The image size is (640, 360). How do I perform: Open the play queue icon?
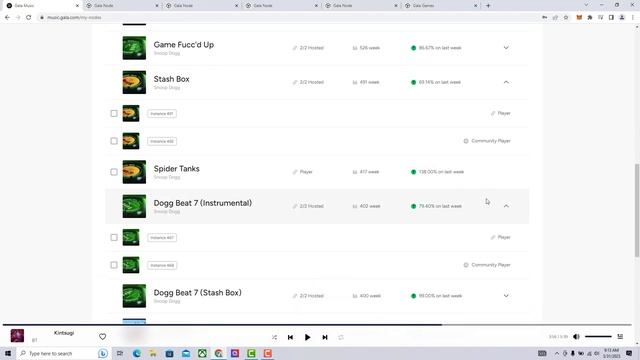click(620, 337)
